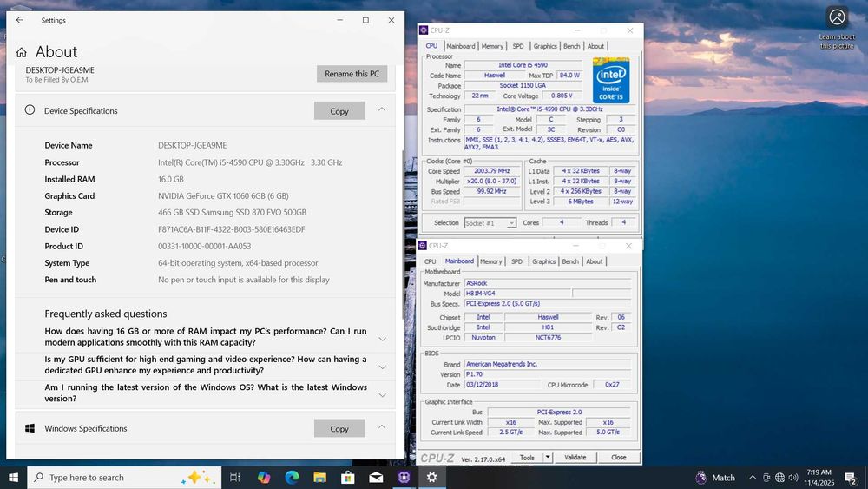Open the arrow next to the Tools button
Image resolution: width=868 pixels, height=489 pixels.
pos(548,457)
